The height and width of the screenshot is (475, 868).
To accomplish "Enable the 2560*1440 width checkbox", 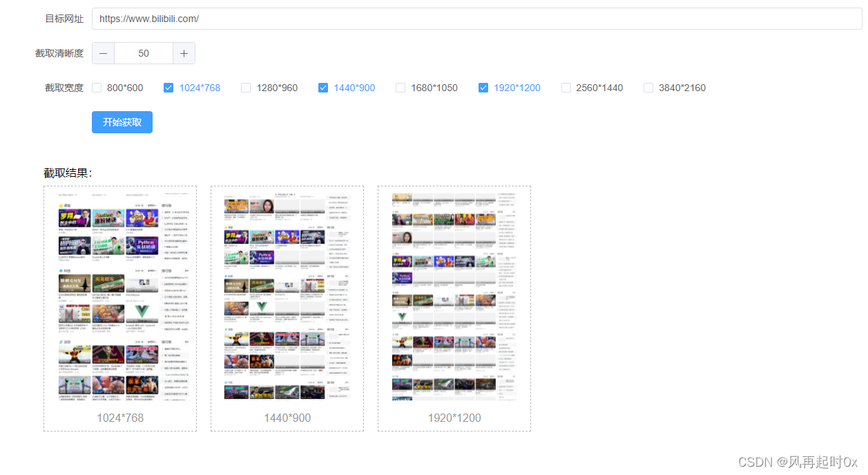I will 566,88.
